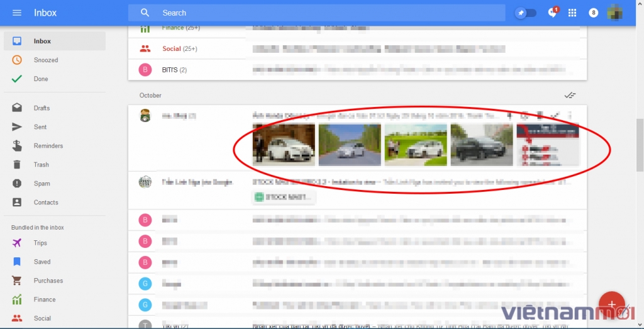Image resolution: width=644 pixels, height=329 pixels.
Task: Click the Saved bookmark icon
Action: click(x=17, y=262)
